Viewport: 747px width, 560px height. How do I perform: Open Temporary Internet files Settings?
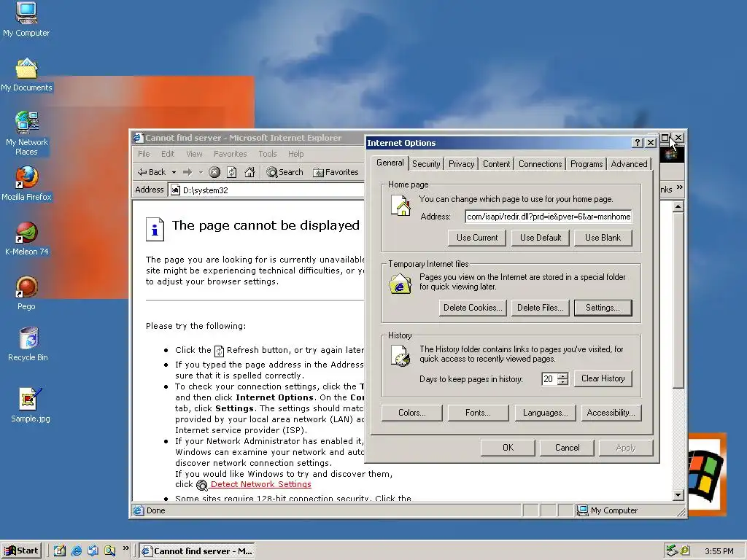point(603,308)
